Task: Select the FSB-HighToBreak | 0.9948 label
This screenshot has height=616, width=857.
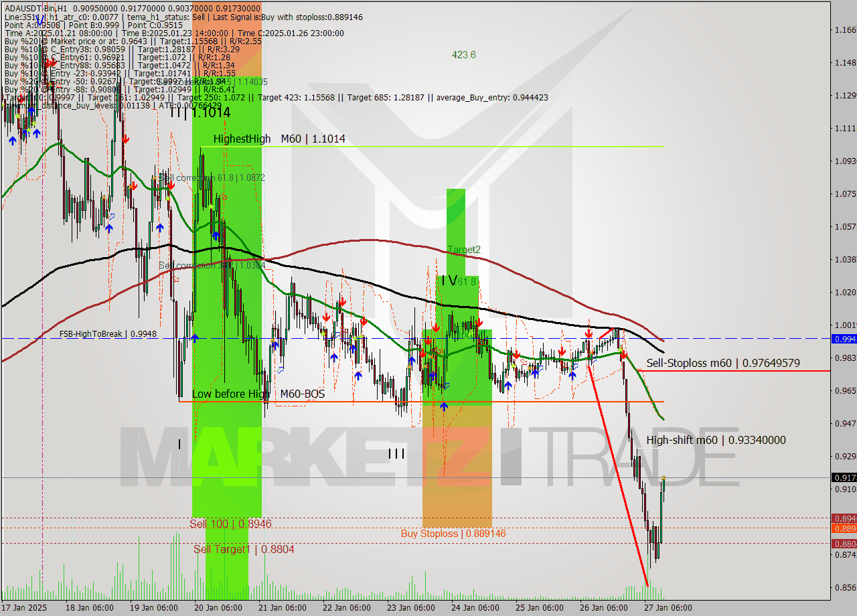Action: [108, 333]
